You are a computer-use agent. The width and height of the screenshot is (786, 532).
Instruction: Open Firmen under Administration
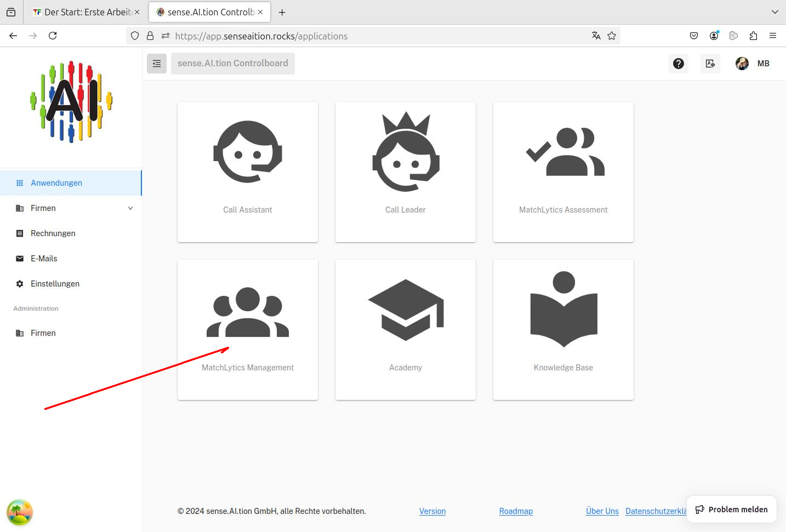(x=71, y=333)
